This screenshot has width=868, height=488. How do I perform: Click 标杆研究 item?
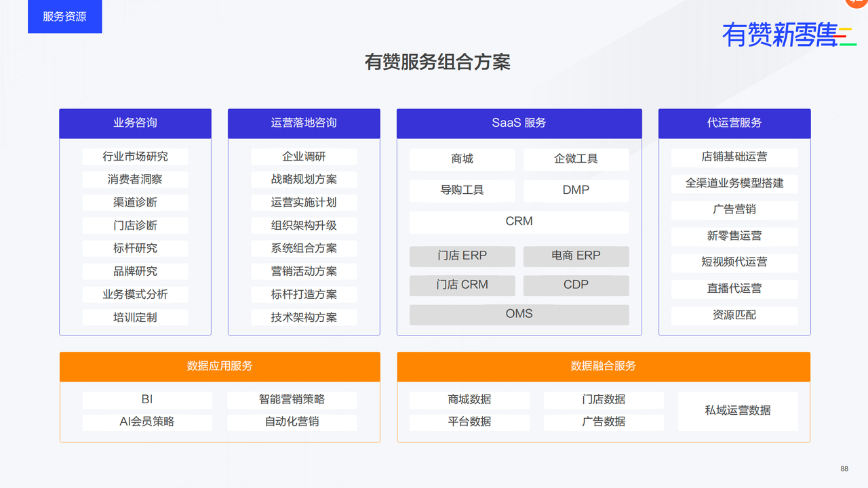click(x=135, y=249)
